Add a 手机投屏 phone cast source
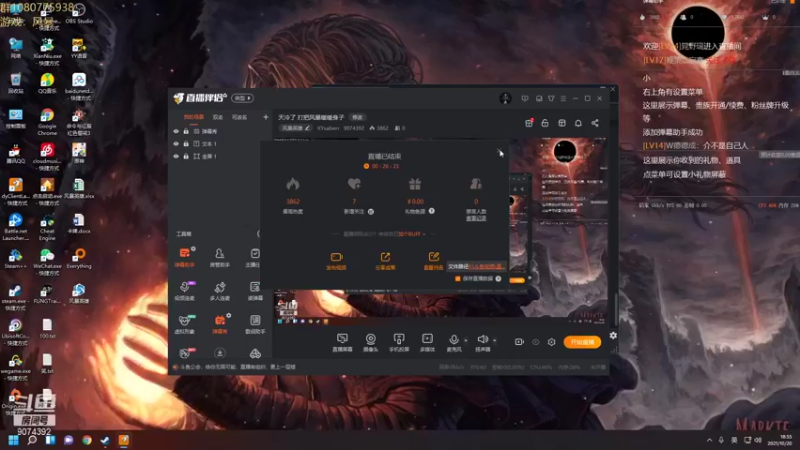This screenshot has height=450, width=800. tap(399, 342)
